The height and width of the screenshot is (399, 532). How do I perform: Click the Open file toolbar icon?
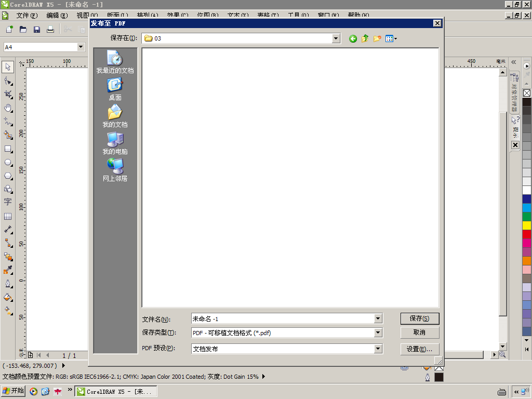23,30
